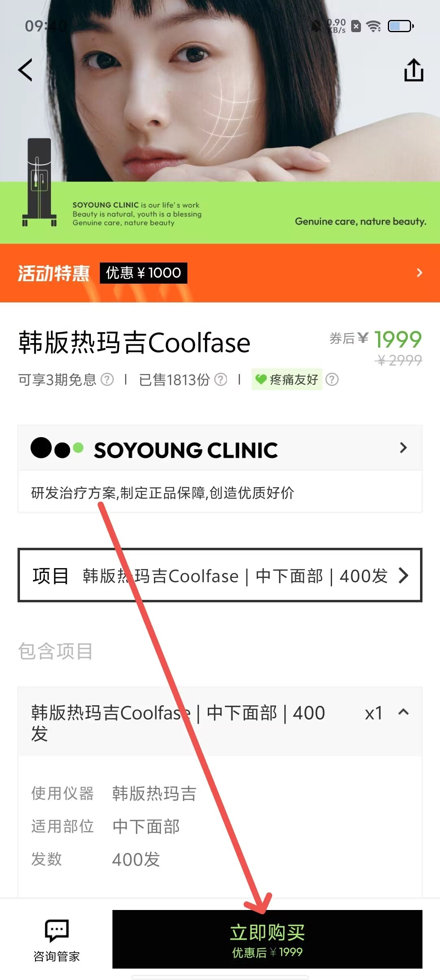This screenshot has width=440, height=980.
Task: Tap help icon next to 疼痛友好 tag
Action: (332, 380)
